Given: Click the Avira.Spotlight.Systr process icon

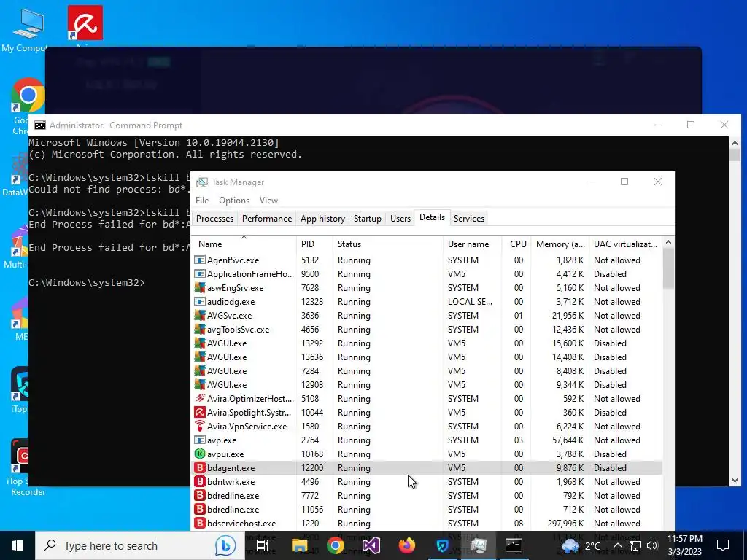Looking at the screenshot, I should (200, 413).
